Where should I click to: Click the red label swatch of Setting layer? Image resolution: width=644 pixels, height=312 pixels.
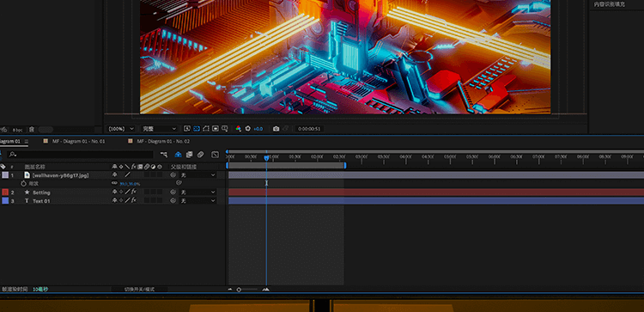pyautogui.click(x=5, y=193)
